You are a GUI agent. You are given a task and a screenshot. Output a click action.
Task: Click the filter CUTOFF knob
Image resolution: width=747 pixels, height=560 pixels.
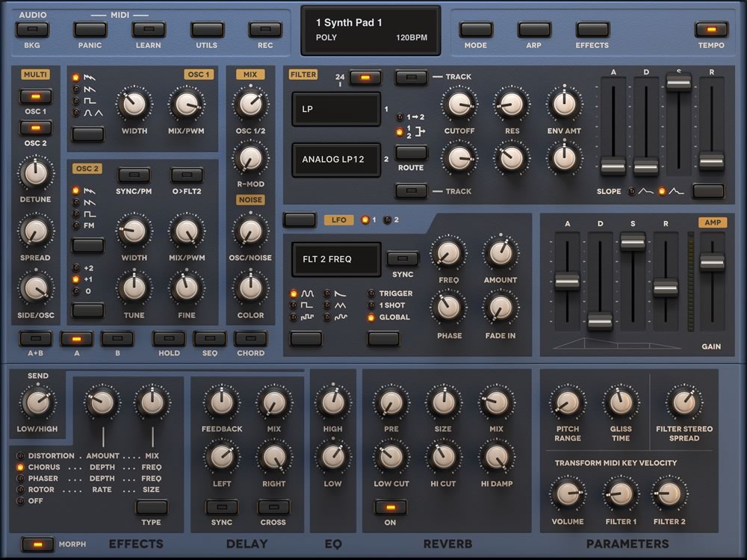(x=459, y=104)
